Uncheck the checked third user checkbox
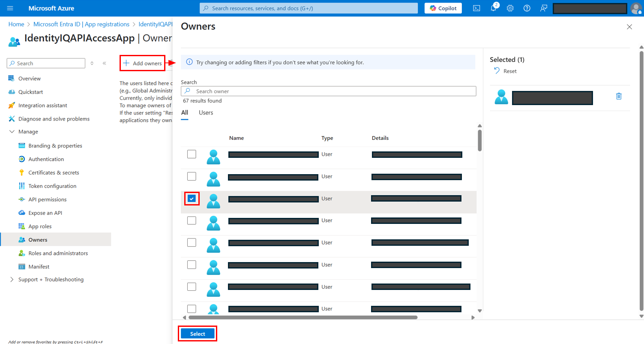 tap(192, 199)
